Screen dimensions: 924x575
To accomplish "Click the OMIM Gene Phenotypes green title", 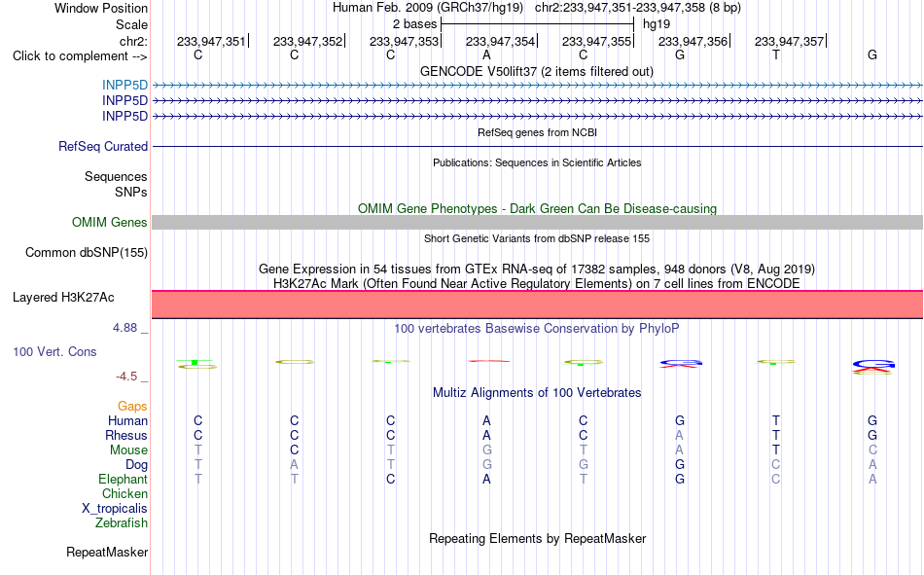I will point(537,209).
